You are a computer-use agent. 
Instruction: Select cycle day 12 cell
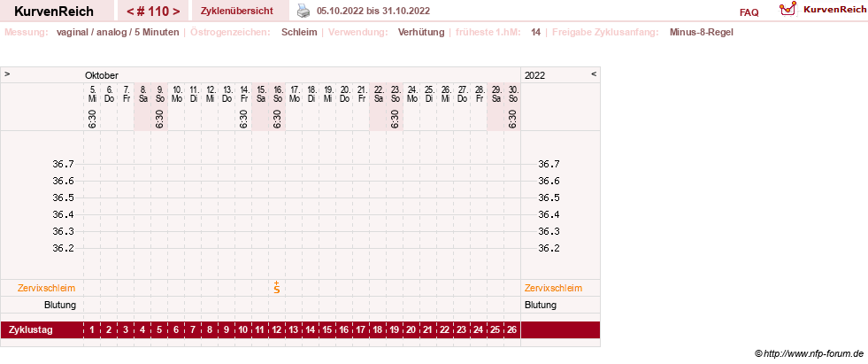click(x=277, y=330)
